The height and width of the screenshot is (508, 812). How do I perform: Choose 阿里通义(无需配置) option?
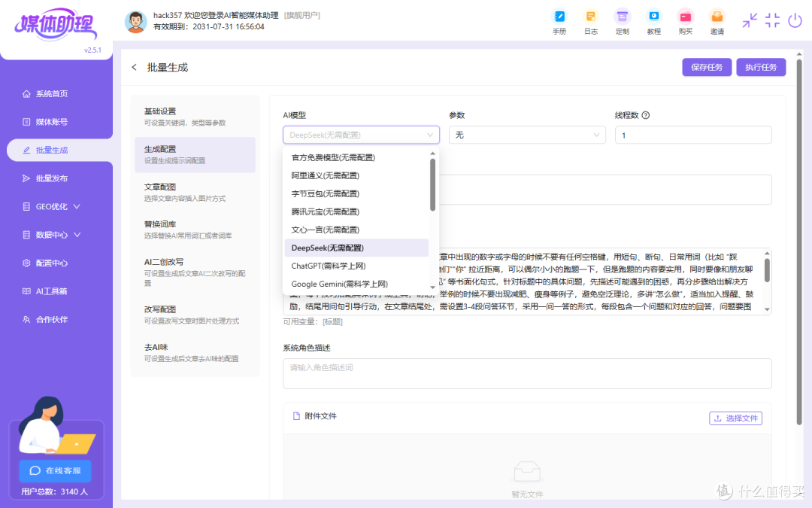coord(357,175)
